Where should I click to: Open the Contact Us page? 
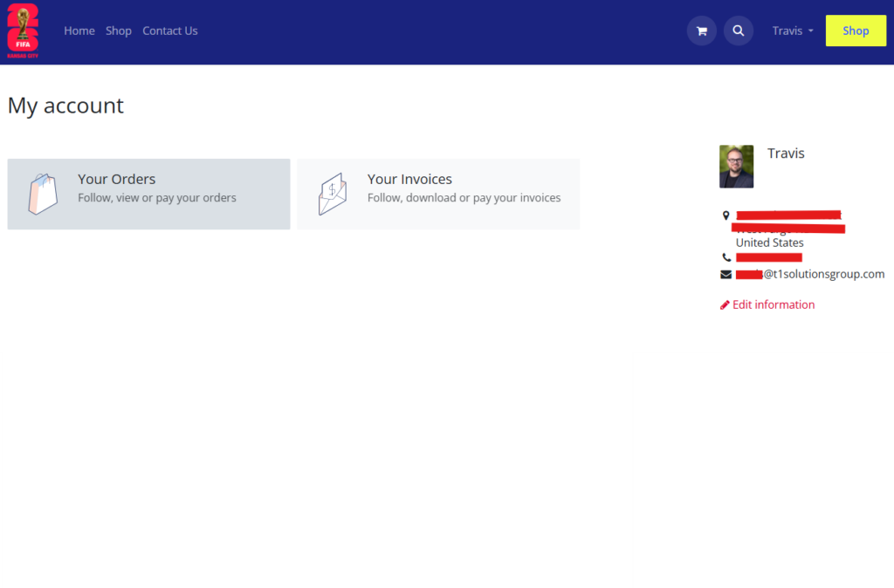170,31
